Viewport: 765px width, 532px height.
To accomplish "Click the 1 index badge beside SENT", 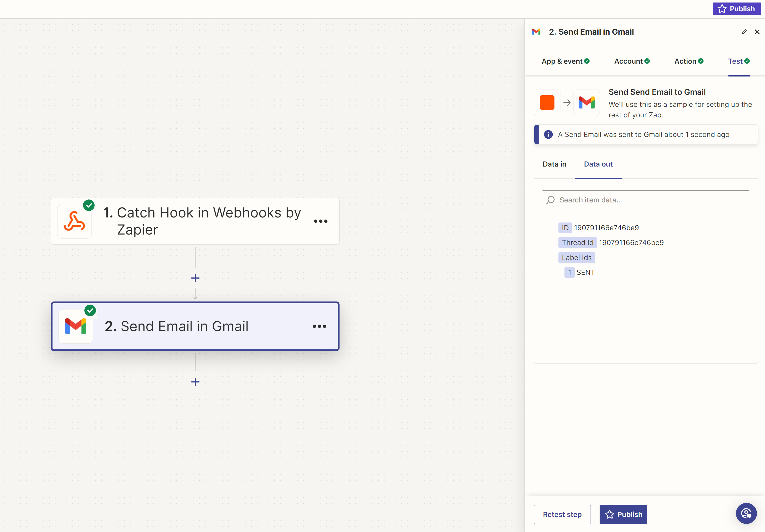I will click(569, 273).
